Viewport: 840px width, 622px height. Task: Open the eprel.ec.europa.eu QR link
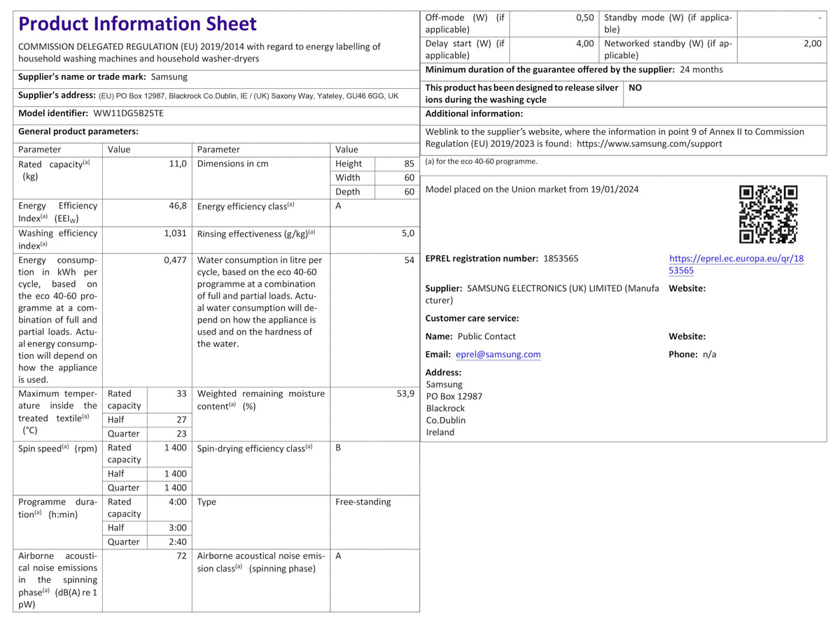coord(736,264)
